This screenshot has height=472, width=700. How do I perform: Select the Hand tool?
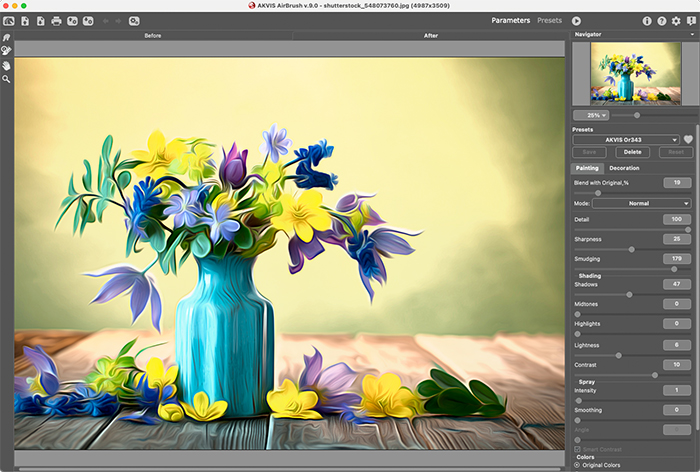coord(7,64)
